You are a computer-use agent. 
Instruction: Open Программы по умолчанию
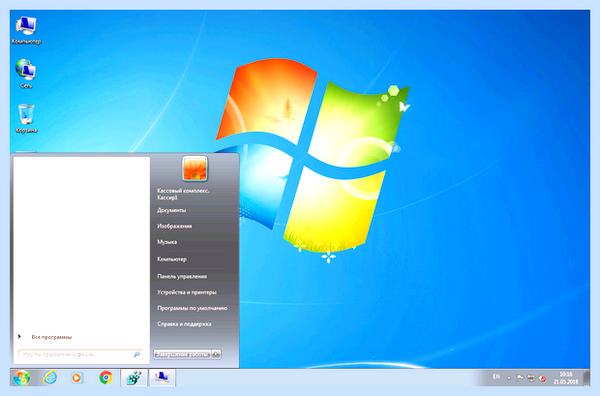pyautogui.click(x=192, y=308)
